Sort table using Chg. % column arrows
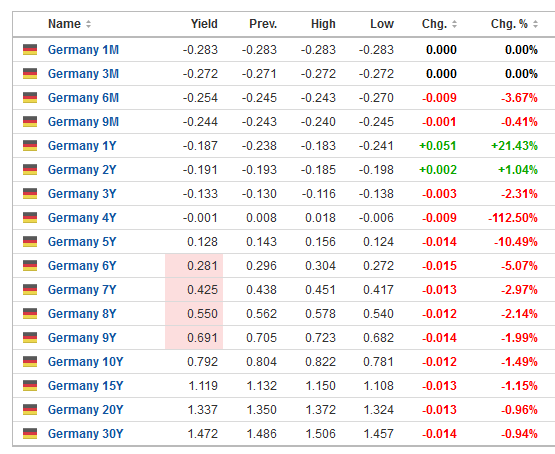555x454 pixels. 536,24
